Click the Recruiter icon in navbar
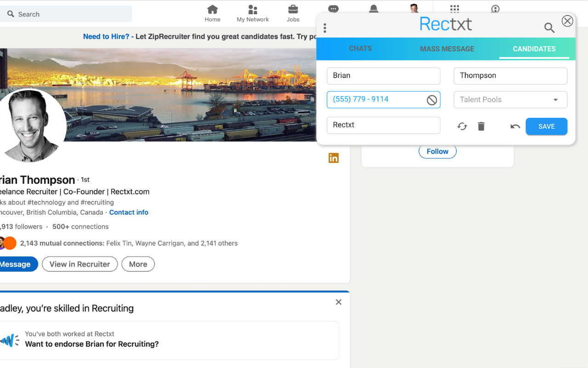The width and height of the screenshot is (588, 368). [x=495, y=9]
